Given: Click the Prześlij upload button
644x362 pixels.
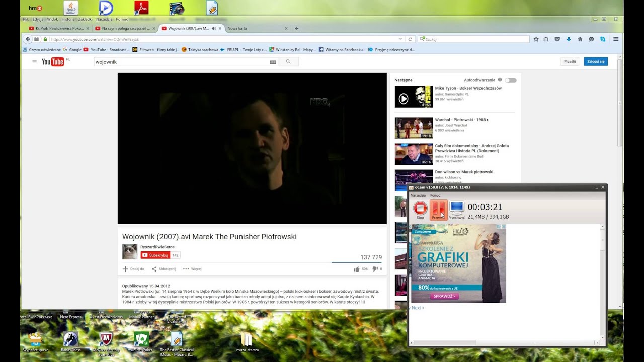Looking at the screenshot, I should point(570,62).
